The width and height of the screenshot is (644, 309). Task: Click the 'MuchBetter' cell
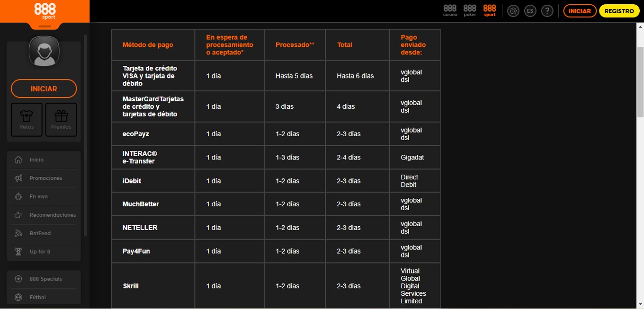point(153,204)
